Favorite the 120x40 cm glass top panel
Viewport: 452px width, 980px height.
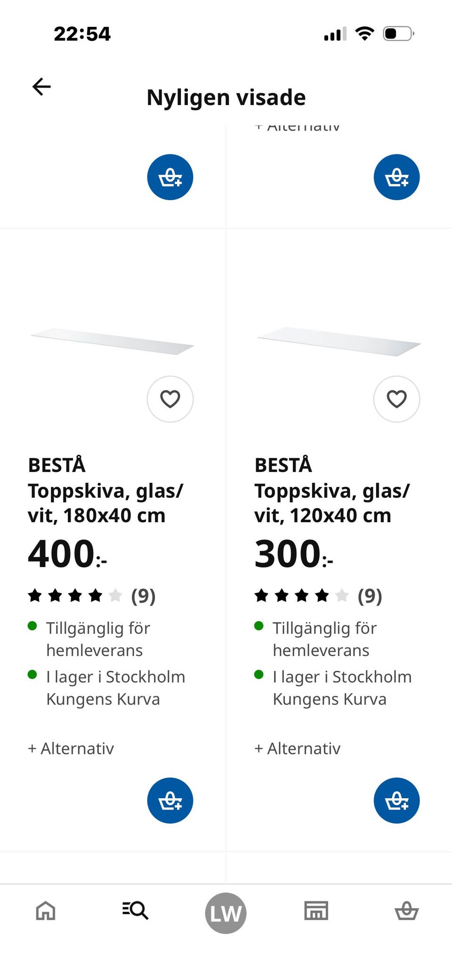pos(396,399)
